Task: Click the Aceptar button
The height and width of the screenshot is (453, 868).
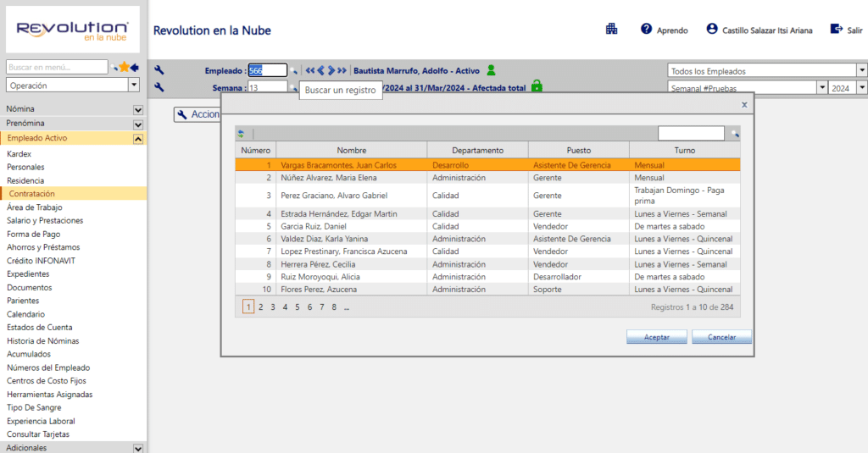Action: pyautogui.click(x=656, y=337)
